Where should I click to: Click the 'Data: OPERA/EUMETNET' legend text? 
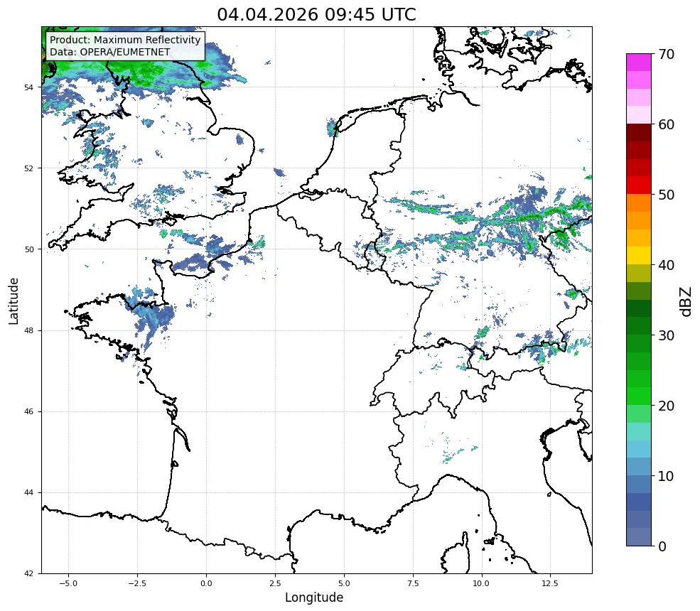(x=110, y=52)
